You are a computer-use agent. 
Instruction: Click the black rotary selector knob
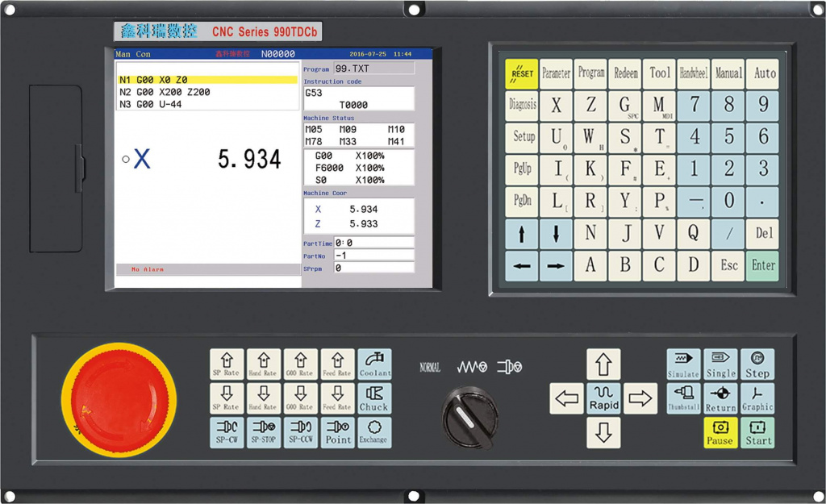[469, 417]
